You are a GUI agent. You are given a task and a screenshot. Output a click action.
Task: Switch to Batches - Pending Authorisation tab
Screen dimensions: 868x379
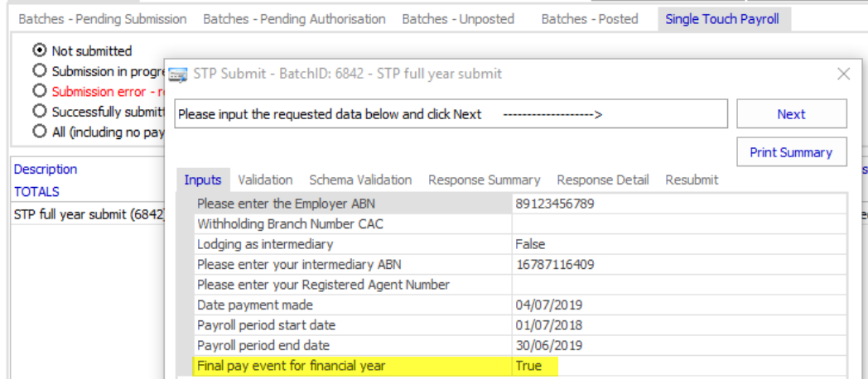click(294, 18)
